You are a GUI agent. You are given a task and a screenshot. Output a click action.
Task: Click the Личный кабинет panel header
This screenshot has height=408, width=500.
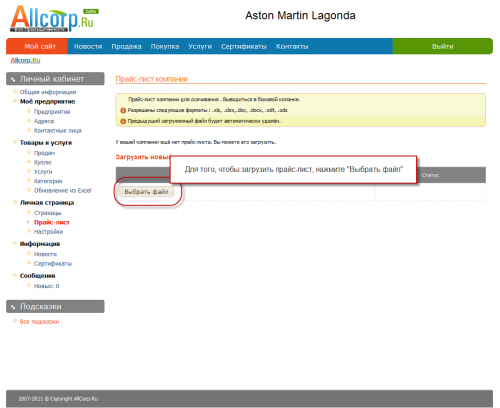pyautogui.click(x=55, y=79)
